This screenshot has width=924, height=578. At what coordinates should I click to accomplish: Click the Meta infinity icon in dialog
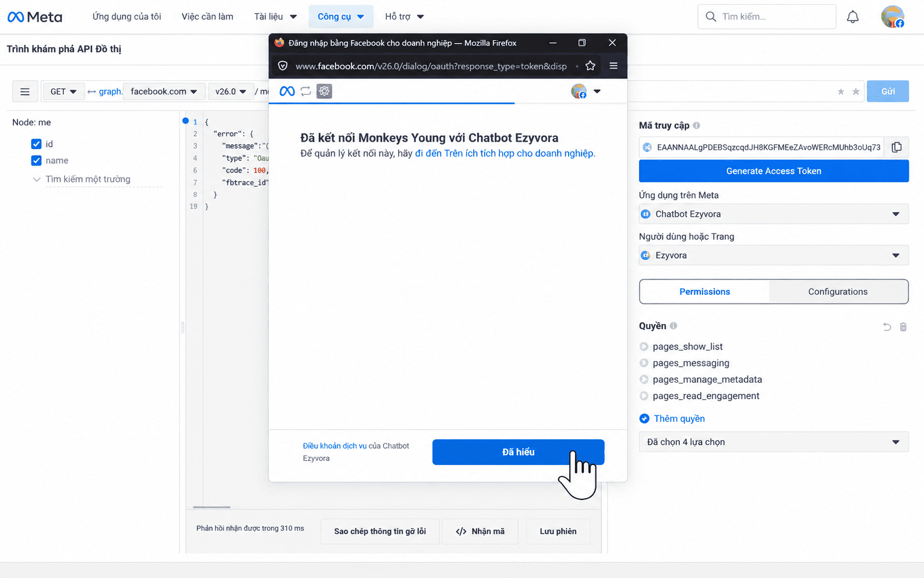(287, 91)
